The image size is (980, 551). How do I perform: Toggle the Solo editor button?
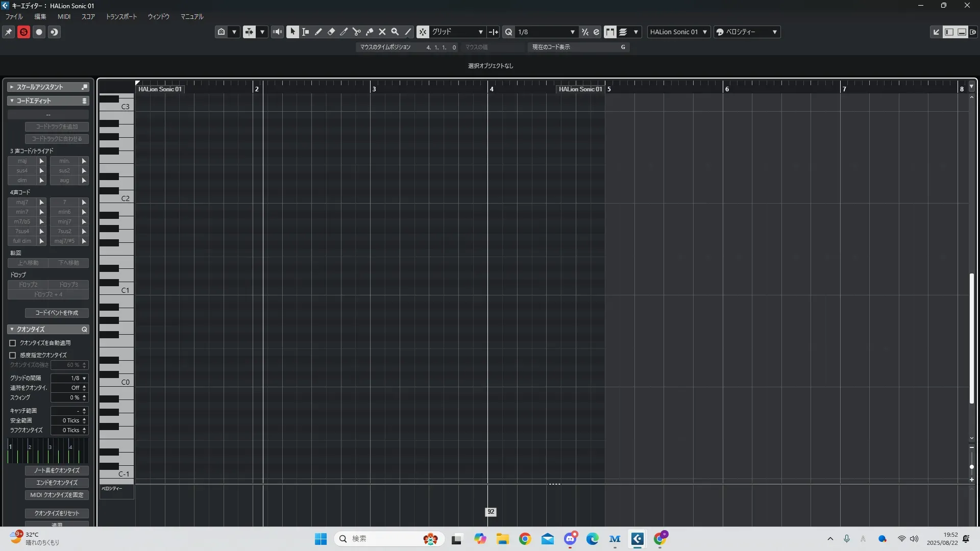(23, 32)
